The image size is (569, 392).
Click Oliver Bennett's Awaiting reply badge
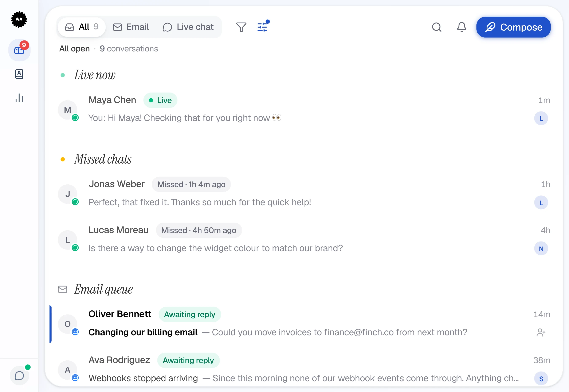pos(190,314)
